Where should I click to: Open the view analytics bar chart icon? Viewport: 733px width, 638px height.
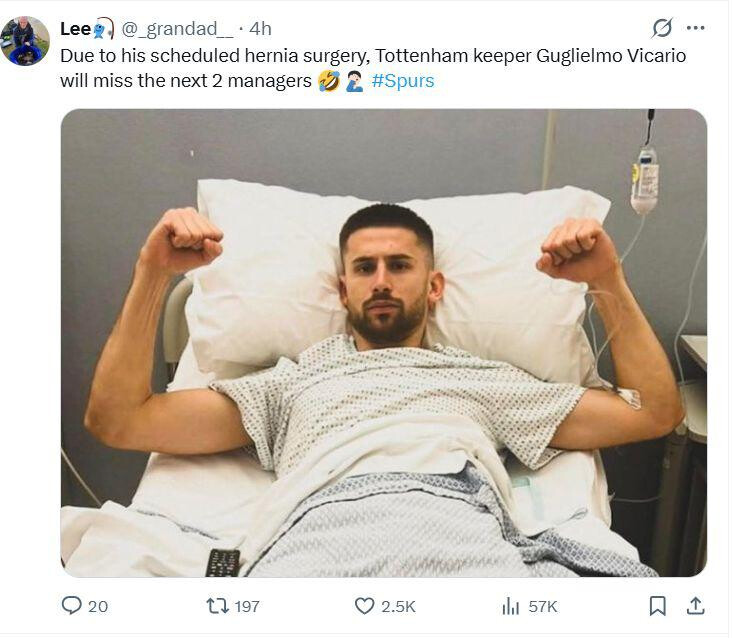(510, 606)
